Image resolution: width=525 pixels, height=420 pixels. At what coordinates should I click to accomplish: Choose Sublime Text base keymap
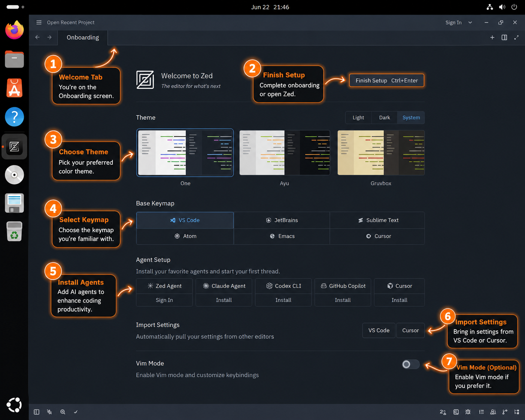pos(377,220)
